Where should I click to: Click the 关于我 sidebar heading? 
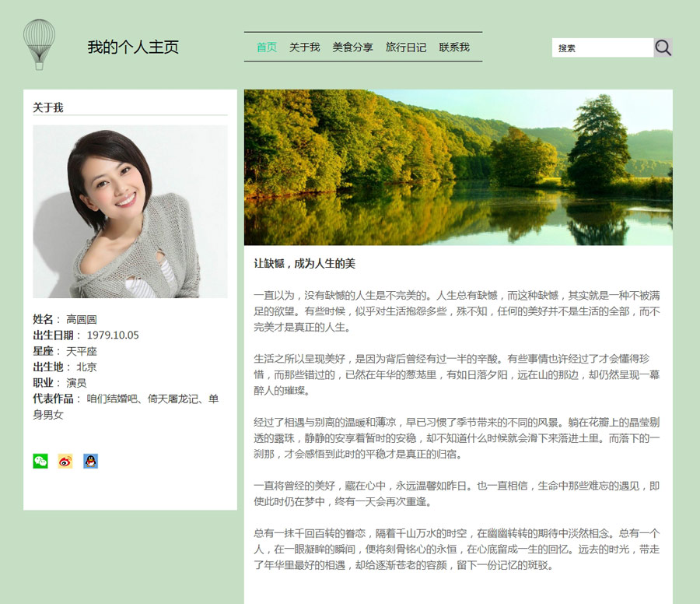pos(48,107)
